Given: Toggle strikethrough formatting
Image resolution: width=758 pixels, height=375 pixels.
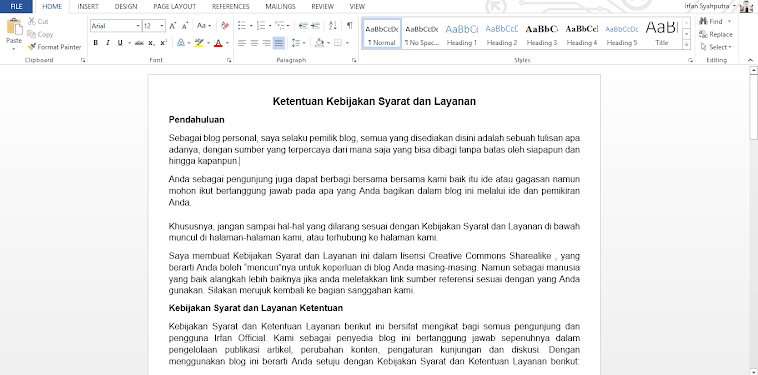Looking at the screenshot, I should tap(139, 43).
